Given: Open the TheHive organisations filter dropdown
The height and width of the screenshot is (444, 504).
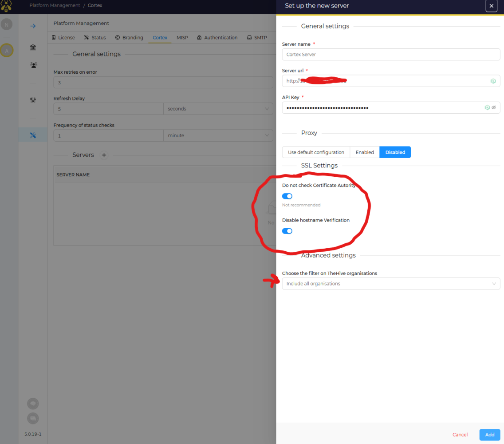Looking at the screenshot, I should click(391, 283).
